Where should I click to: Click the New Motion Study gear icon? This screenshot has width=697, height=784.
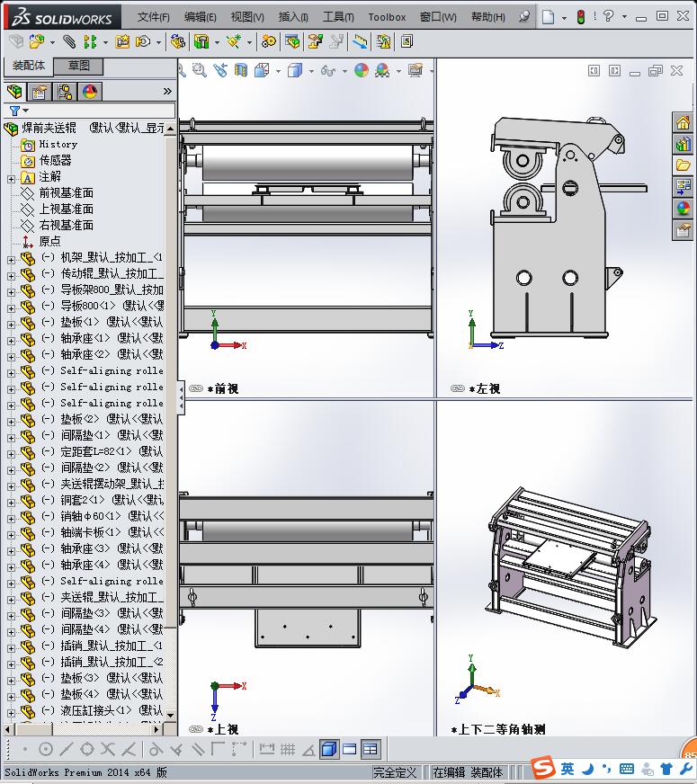click(x=269, y=41)
